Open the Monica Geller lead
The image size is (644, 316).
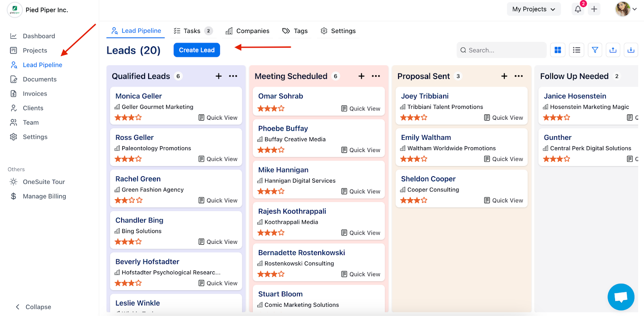(138, 96)
